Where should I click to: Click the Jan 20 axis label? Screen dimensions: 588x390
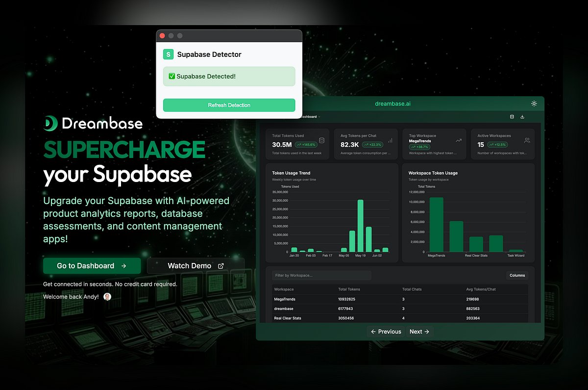click(294, 256)
